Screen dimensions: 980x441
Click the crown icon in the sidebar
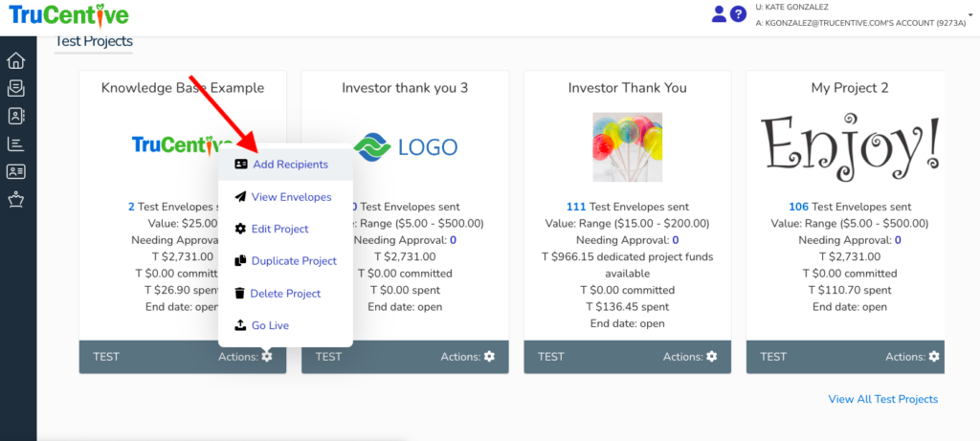pos(15,200)
